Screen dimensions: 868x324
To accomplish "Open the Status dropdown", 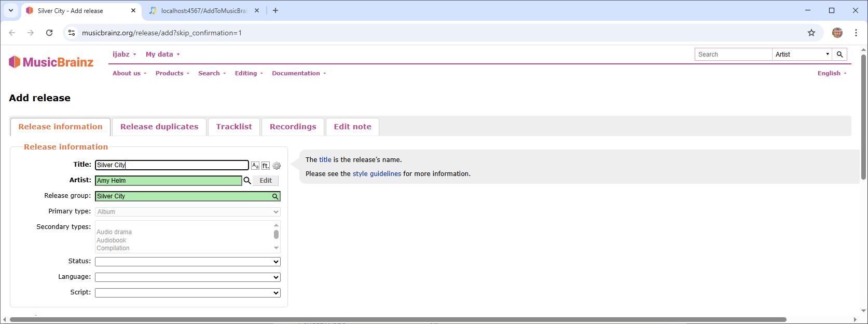I will [x=187, y=262].
